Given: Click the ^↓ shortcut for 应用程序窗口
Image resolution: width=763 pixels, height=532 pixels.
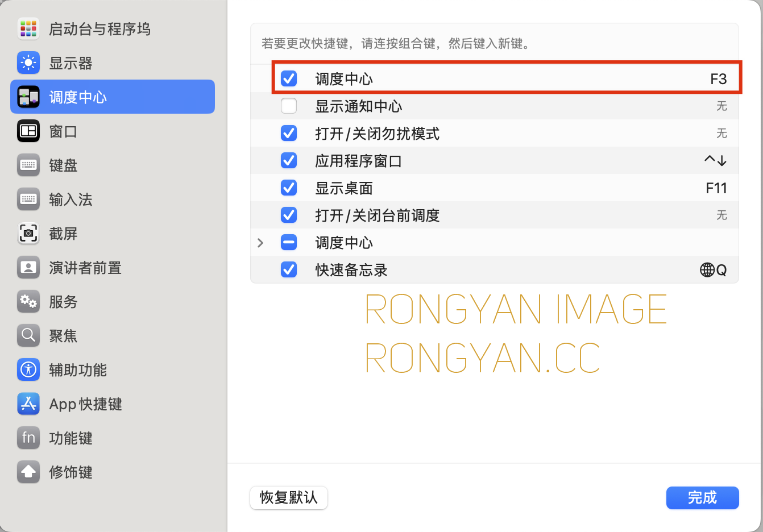Looking at the screenshot, I should [x=716, y=161].
